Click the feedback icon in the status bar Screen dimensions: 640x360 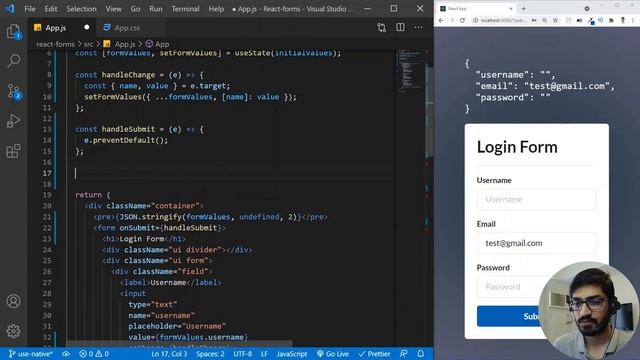pyautogui.click(x=403, y=354)
